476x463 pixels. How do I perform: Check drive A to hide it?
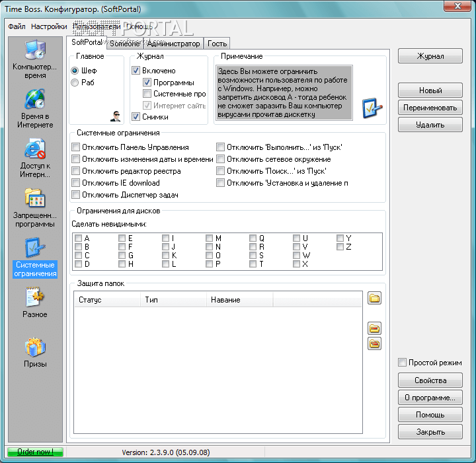pos(78,238)
